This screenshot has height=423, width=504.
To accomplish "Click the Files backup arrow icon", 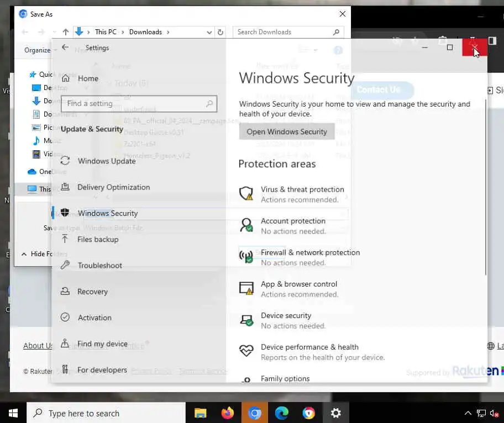I will [x=65, y=239].
